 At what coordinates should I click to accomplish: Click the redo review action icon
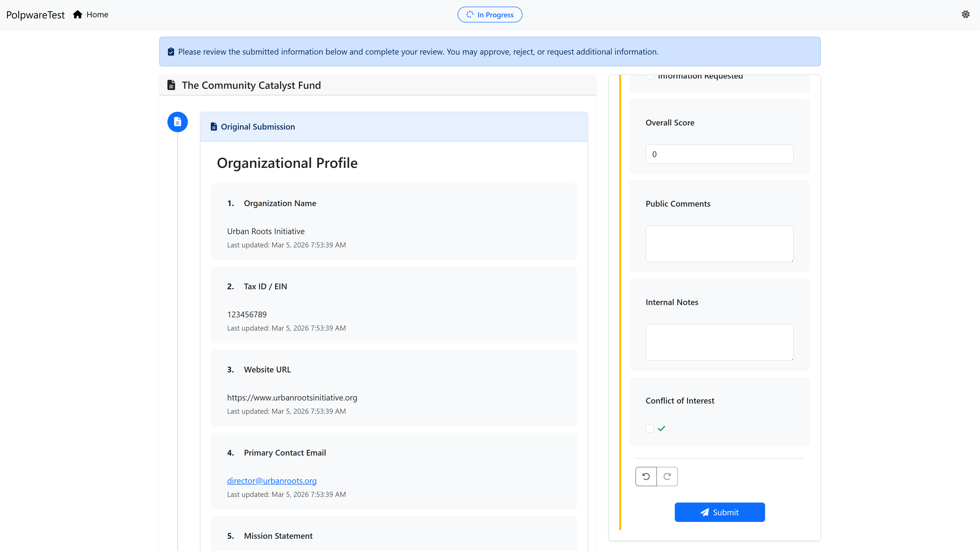pos(667,476)
